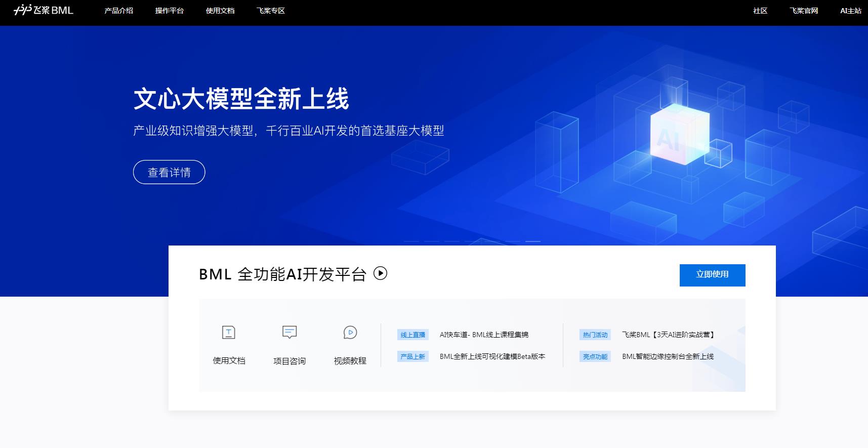Click the 视频教程 label
This screenshot has height=448, width=868.
coord(350,361)
